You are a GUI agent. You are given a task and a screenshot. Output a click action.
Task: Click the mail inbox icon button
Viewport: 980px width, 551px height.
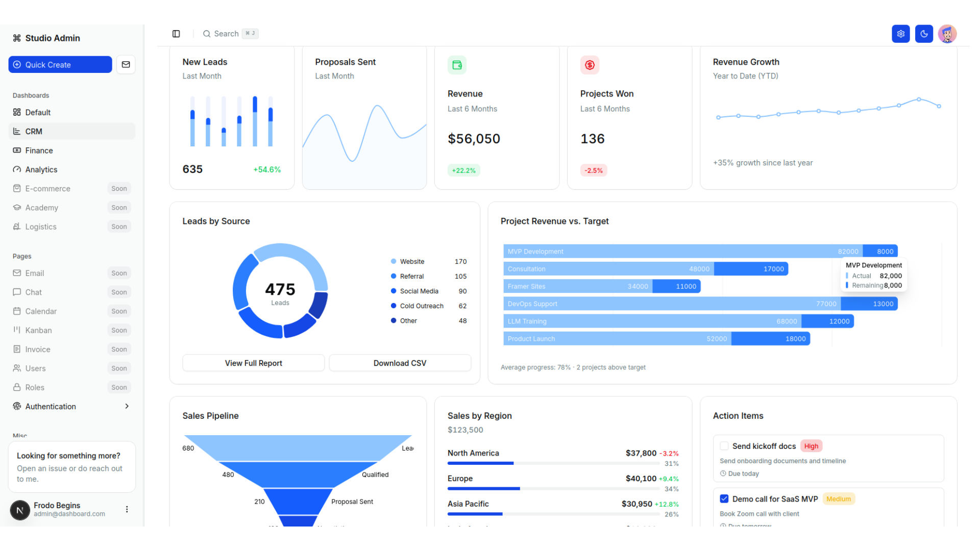(x=126, y=65)
